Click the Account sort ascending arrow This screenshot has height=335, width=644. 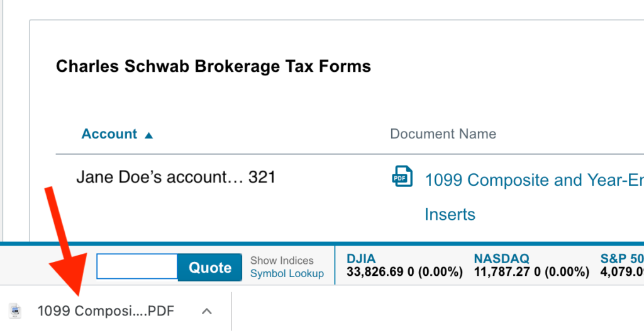[x=149, y=135]
